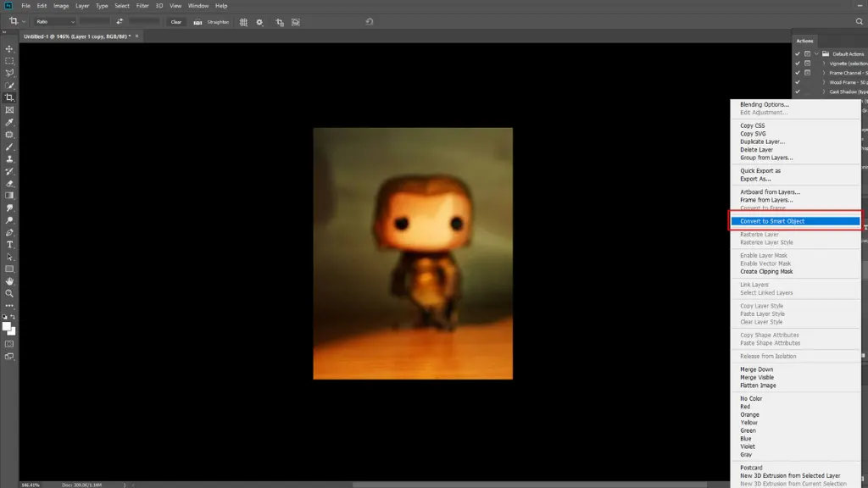Toggle checkmark for Default Actions set

click(798, 53)
